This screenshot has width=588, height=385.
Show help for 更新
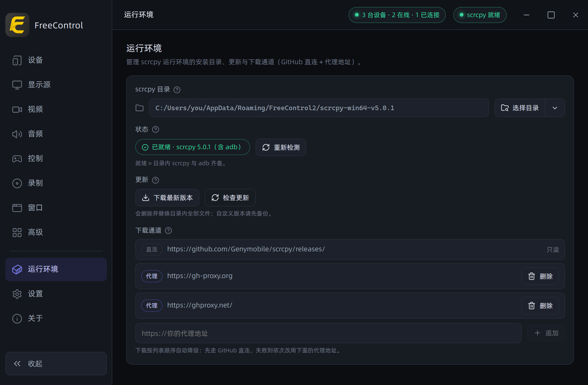tap(156, 180)
